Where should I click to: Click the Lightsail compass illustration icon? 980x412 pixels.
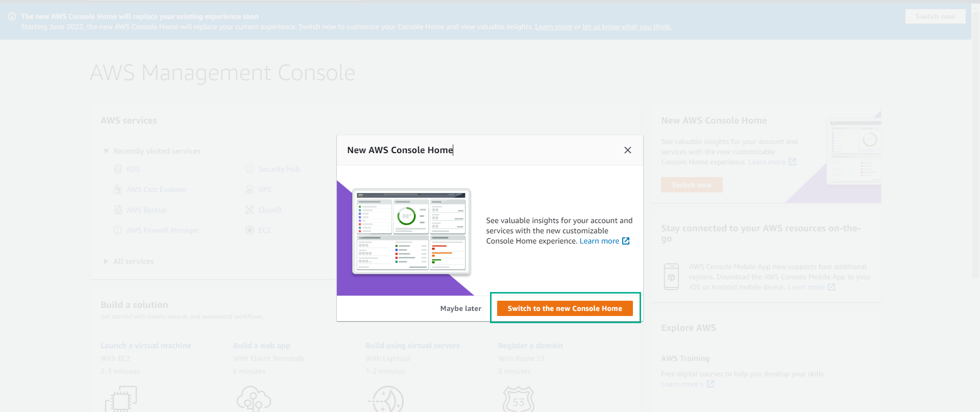(386, 399)
